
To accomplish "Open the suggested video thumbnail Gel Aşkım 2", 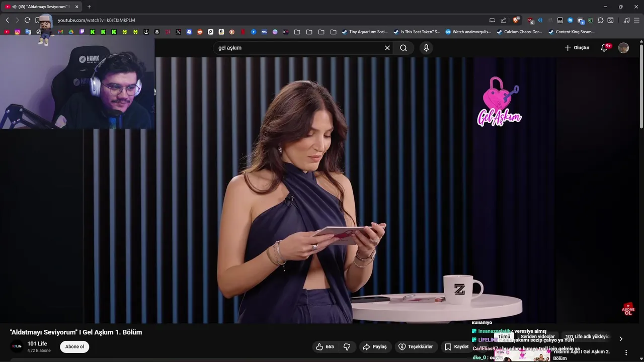I will (522, 355).
